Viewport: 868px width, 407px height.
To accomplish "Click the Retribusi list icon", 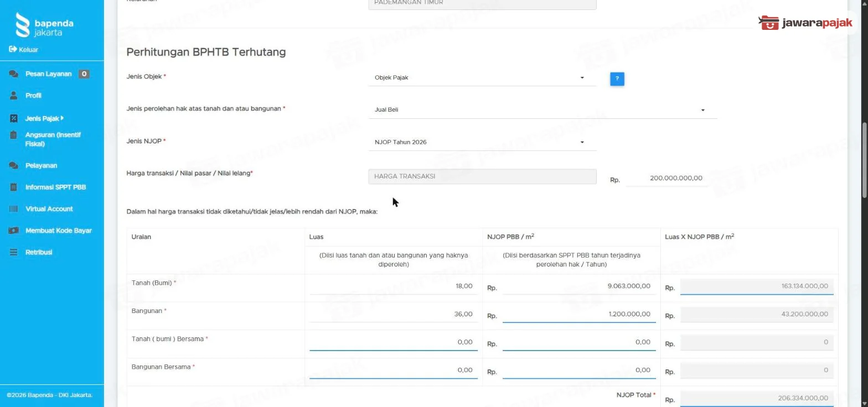I will point(14,252).
